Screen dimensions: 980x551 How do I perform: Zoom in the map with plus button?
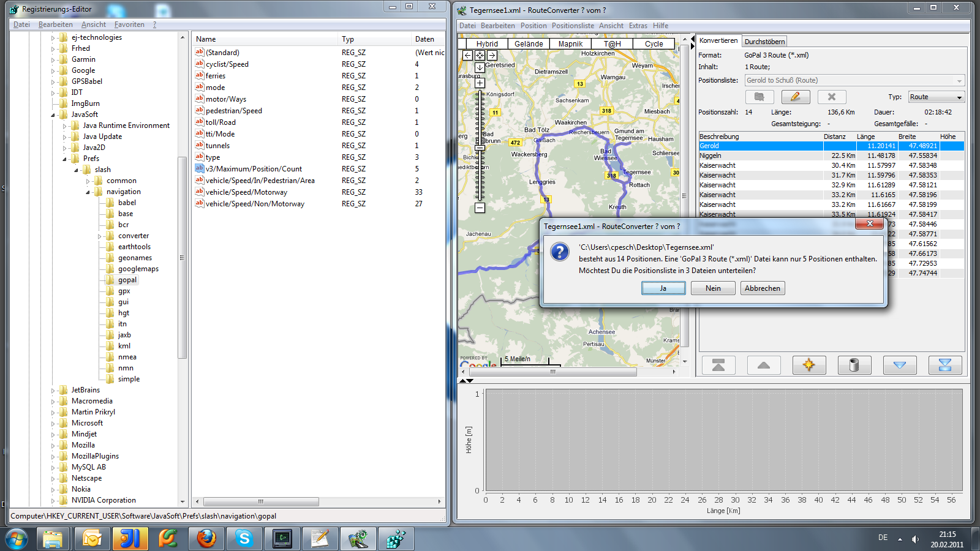[480, 83]
